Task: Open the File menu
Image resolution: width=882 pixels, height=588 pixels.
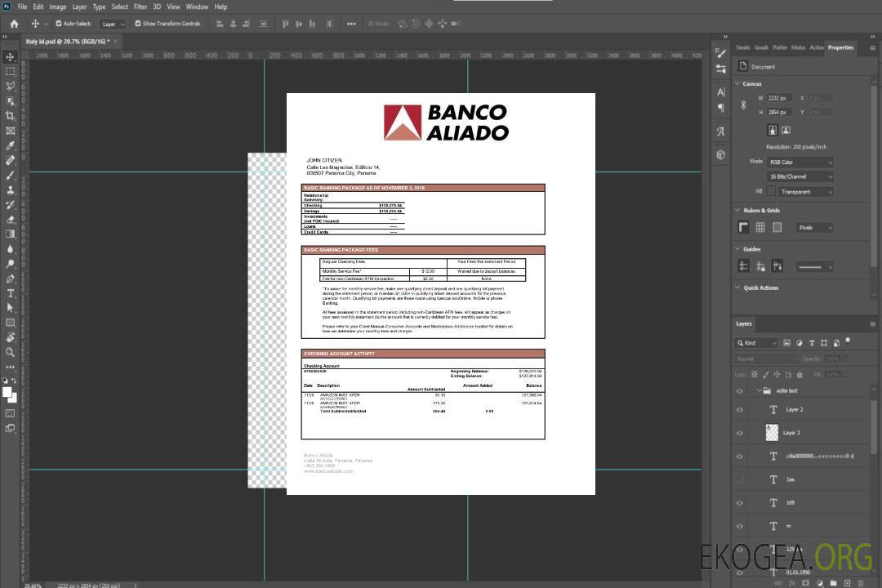Action: (22, 7)
